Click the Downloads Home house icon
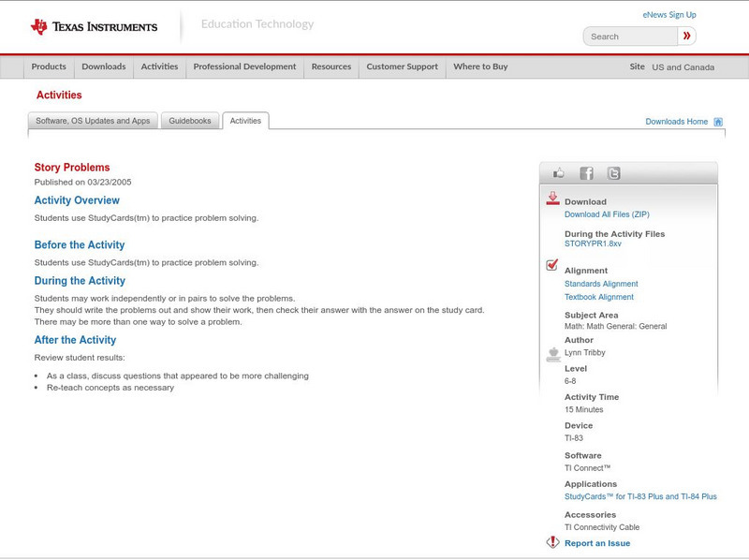Viewport: 749px width, 560px height. click(x=718, y=122)
